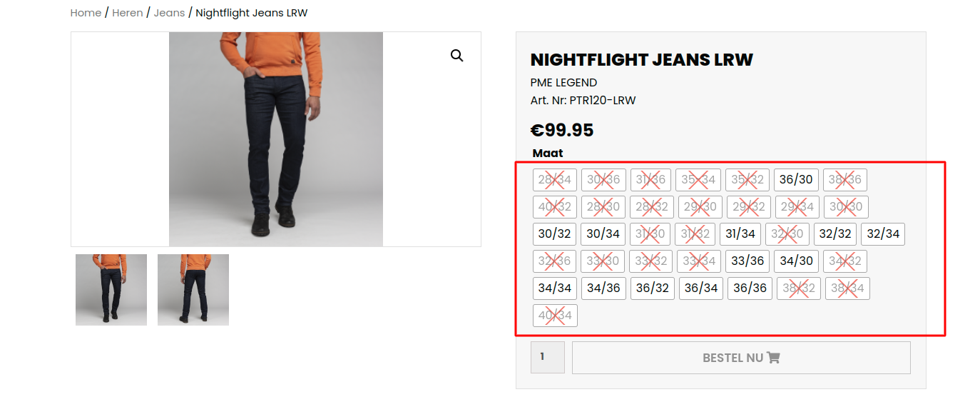Image resolution: width=980 pixels, height=417 pixels.
Task: Open the magnifier zoom icon on product image
Action: (457, 56)
